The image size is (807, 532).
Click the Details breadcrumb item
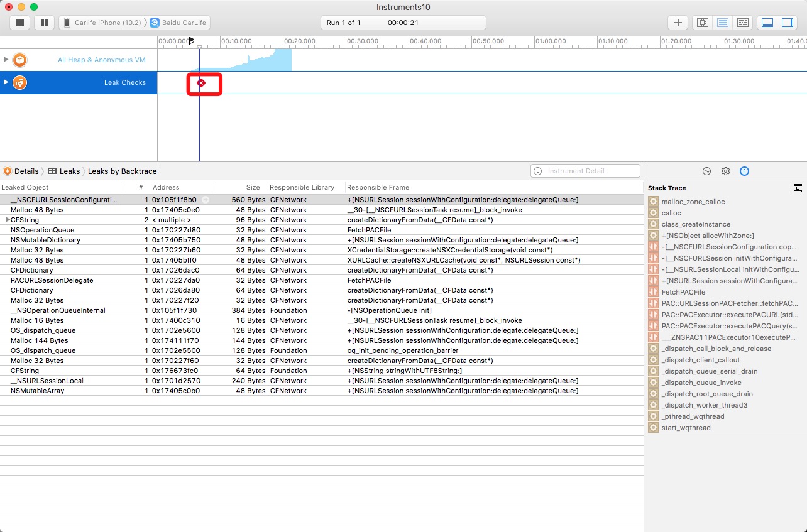point(26,171)
